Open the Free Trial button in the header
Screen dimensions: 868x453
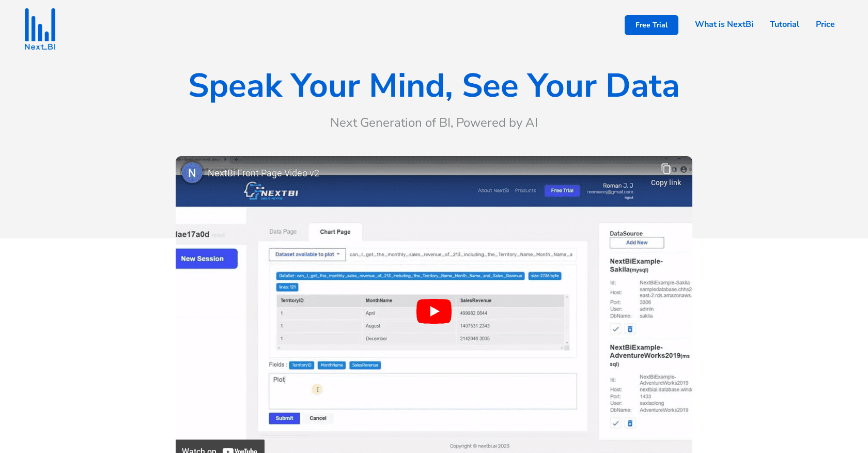tap(651, 25)
